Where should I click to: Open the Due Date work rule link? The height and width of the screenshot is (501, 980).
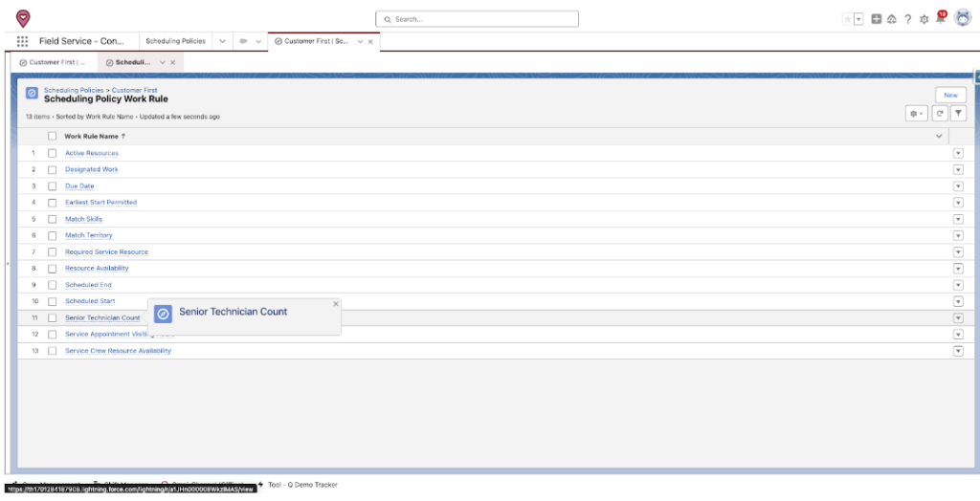(x=79, y=186)
